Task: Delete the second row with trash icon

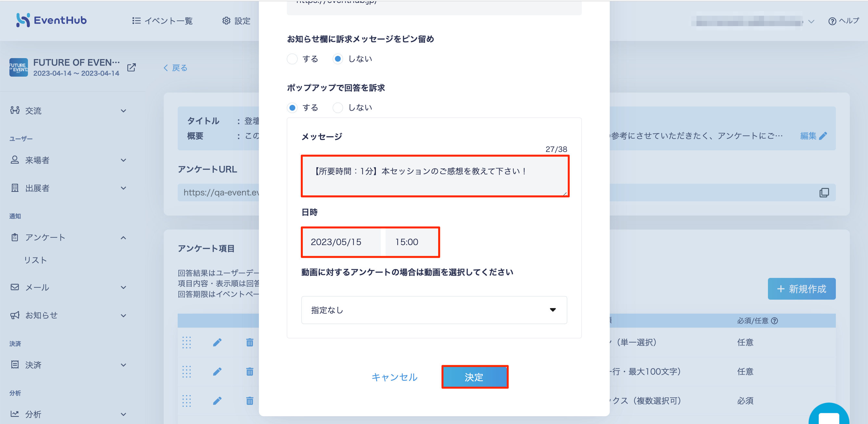Action: click(x=250, y=371)
